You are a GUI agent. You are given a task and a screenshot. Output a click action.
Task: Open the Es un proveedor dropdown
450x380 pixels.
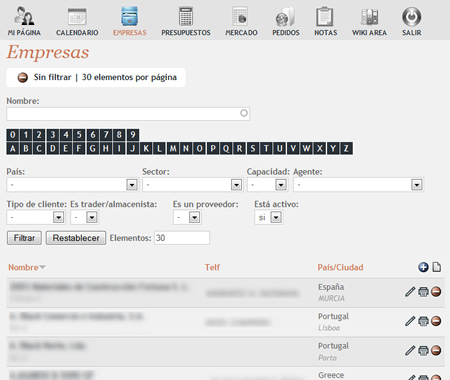194,217
